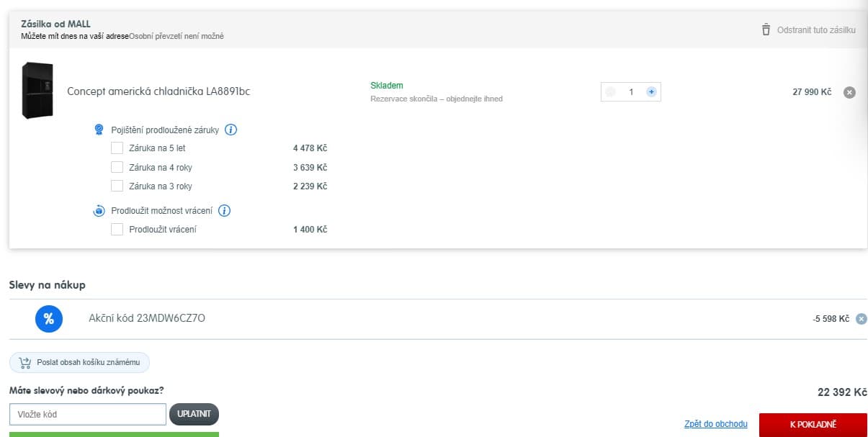Check the 4-year warranty option
The height and width of the screenshot is (437, 868).
tap(117, 167)
